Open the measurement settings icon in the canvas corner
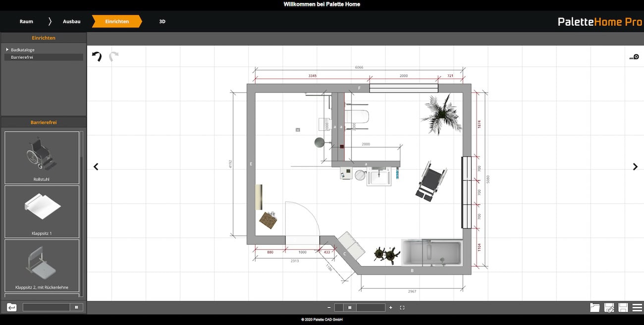Viewport: 644px width, 325px height. [634, 57]
